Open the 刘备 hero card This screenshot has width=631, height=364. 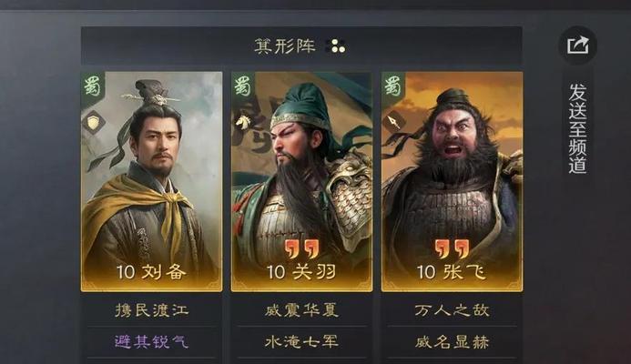point(152,181)
